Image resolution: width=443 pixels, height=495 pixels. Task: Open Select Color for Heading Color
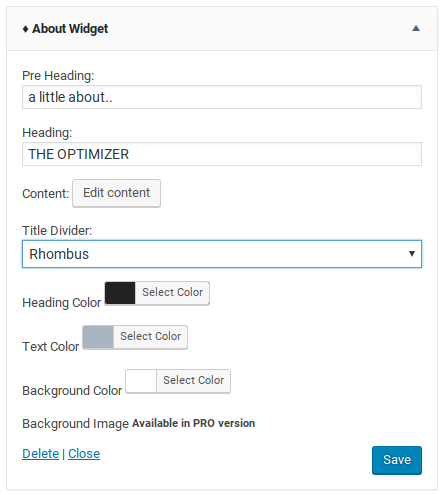coord(172,293)
